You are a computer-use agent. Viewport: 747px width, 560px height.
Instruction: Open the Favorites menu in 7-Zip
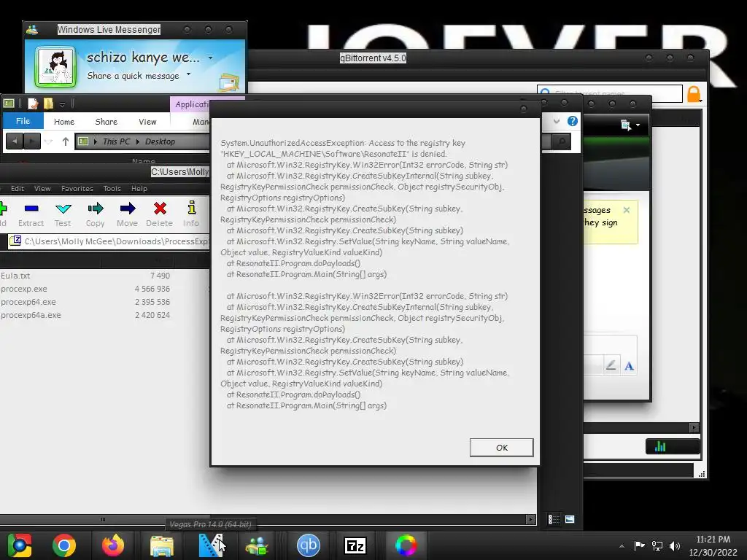pyautogui.click(x=77, y=189)
